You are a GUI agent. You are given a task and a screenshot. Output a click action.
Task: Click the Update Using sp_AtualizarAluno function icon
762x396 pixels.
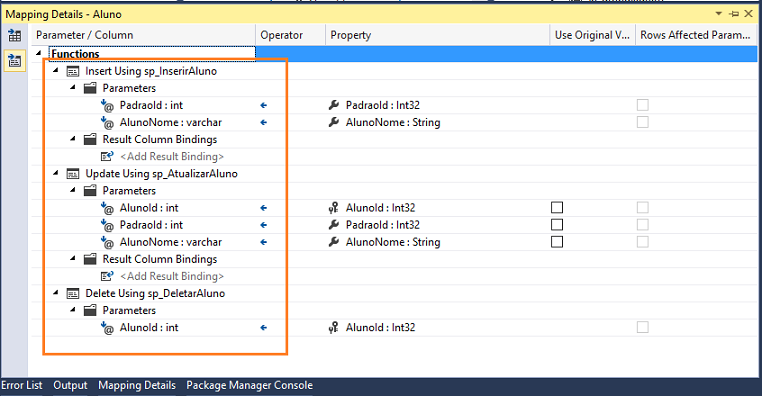pyautogui.click(x=73, y=174)
